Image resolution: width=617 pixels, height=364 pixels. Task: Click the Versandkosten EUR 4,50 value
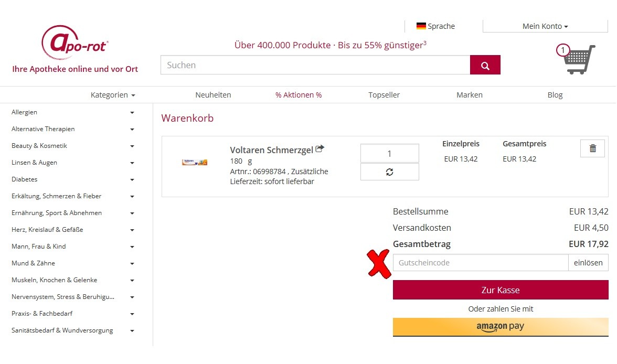[x=591, y=228]
